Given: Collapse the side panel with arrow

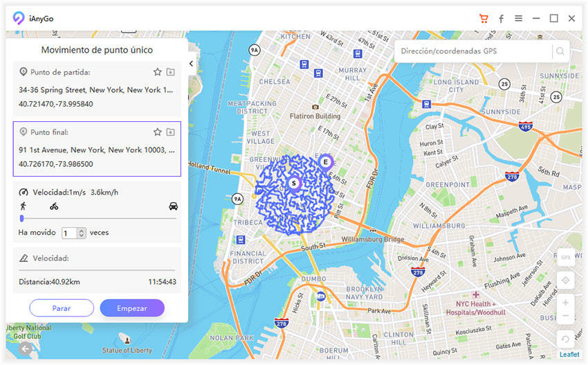Looking at the screenshot, I should 191,64.
